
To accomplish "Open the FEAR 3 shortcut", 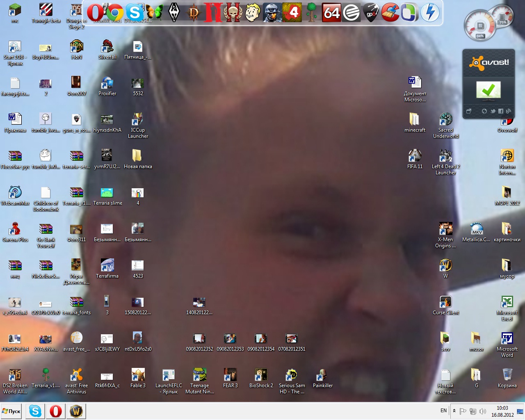I will [x=230, y=379].
